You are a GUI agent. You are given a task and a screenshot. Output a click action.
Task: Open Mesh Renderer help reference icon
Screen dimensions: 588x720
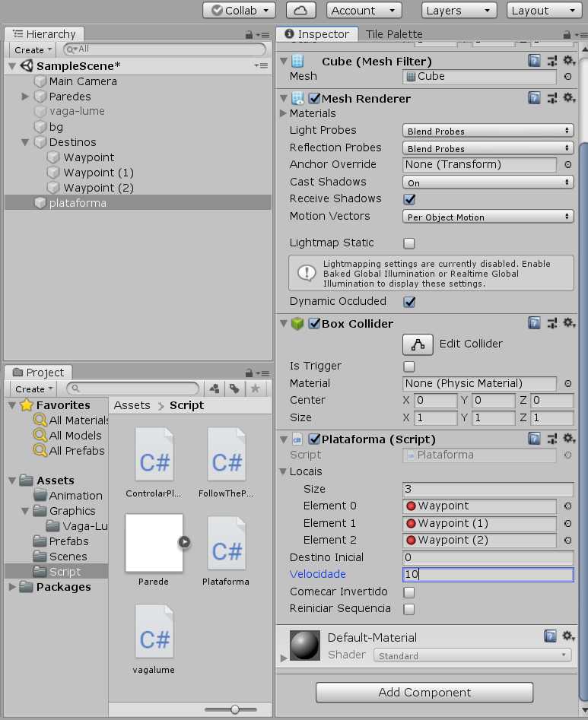(x=534, y=98)
